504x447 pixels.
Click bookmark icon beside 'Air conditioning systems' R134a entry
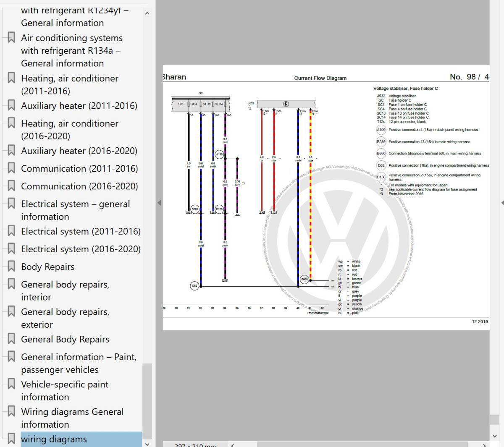11,37
